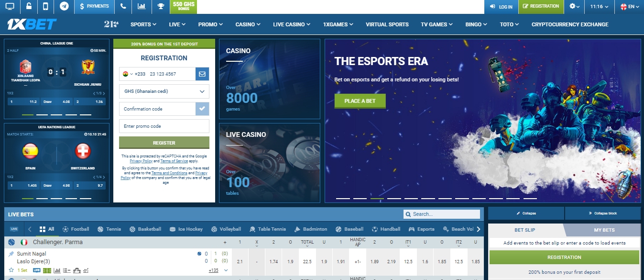Click PLACE A BET on esports banner
The image size is (644, 280).
click(360, 101)
